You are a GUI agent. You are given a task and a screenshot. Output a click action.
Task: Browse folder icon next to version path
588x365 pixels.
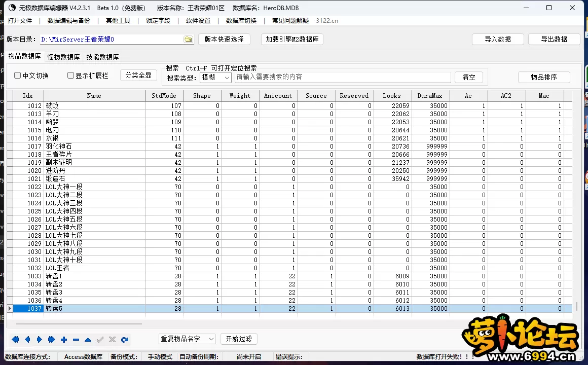188,40
